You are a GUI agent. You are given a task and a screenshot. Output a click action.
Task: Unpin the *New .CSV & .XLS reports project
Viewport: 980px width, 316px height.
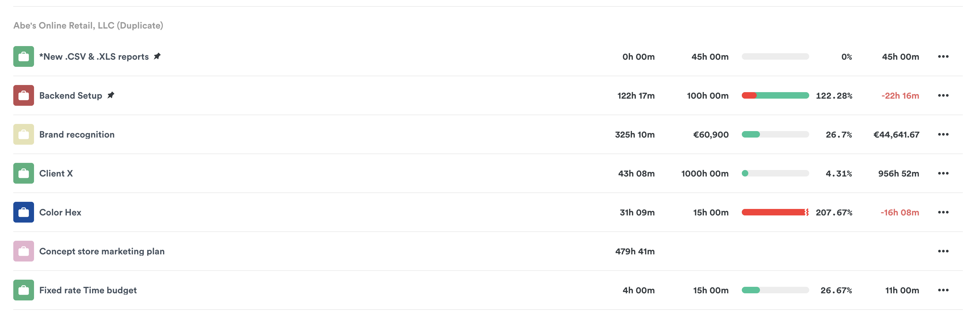157,56
